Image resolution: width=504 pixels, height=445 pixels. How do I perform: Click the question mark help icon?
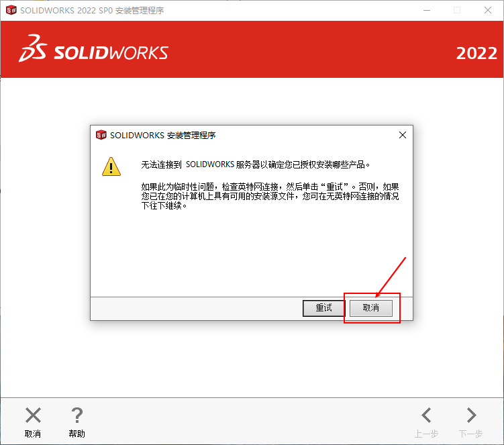point(77,415)
